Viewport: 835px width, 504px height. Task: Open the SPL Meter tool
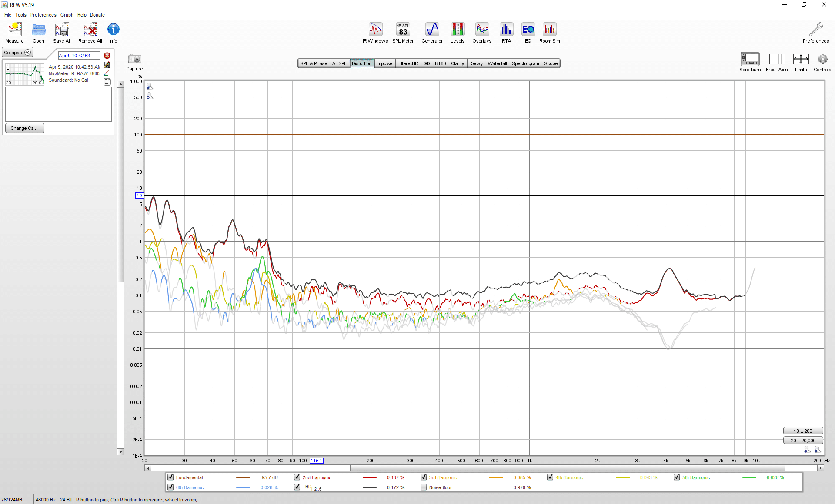click(x=403, y=33)
